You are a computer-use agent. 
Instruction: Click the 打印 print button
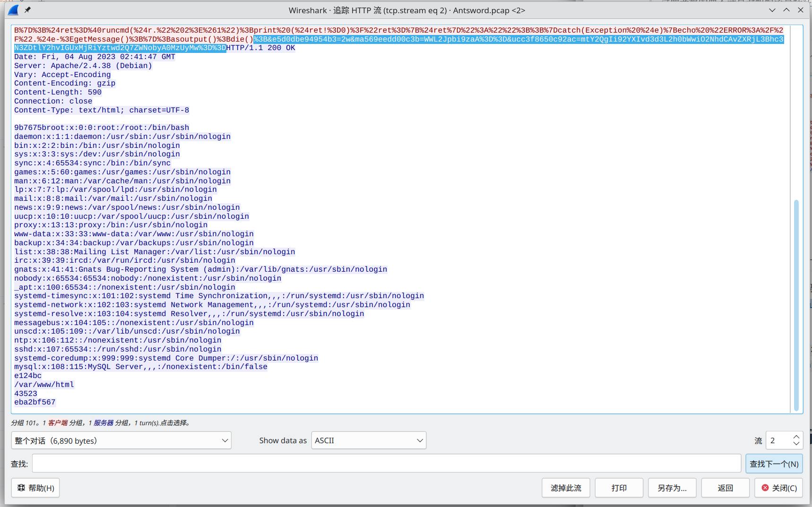coord(619,488)
